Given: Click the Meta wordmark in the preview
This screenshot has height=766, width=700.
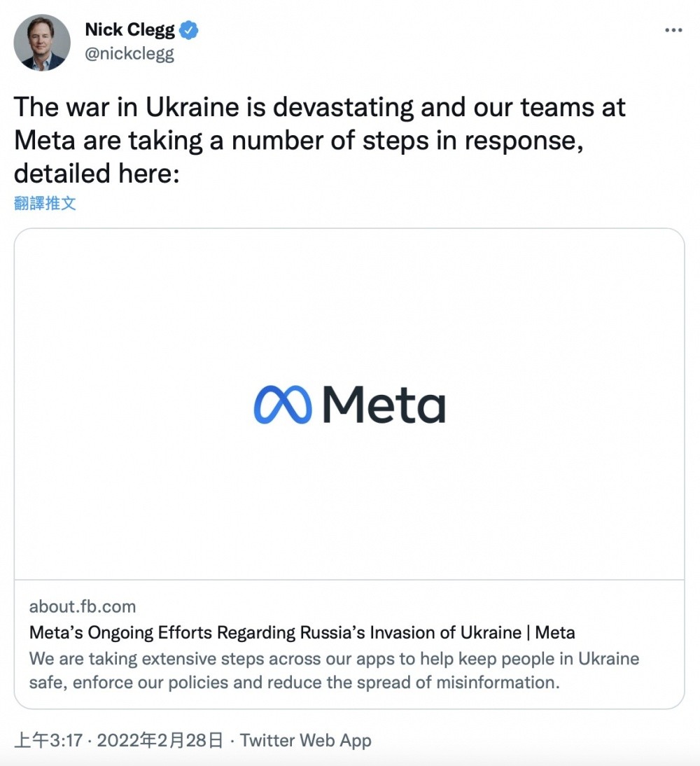Looking at the screenshot, I should 384,404.
